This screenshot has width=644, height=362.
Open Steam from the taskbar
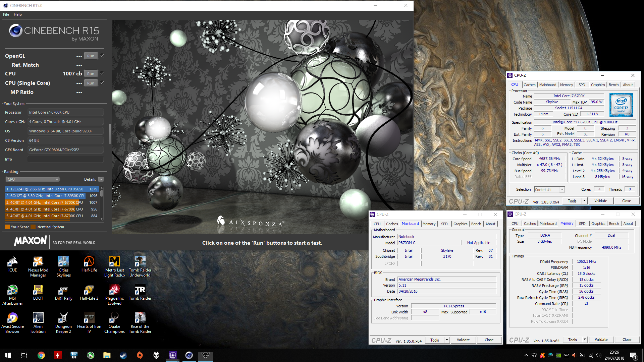[x=123, y=355]
